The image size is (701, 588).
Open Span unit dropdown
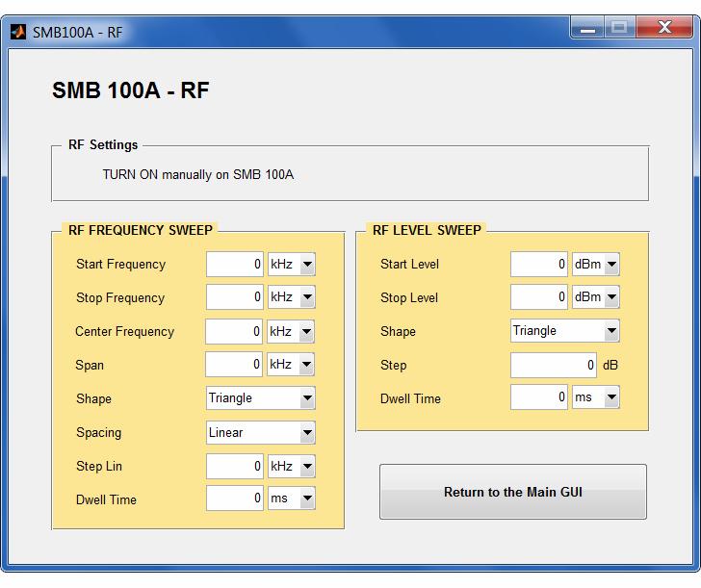coord(291,365)
